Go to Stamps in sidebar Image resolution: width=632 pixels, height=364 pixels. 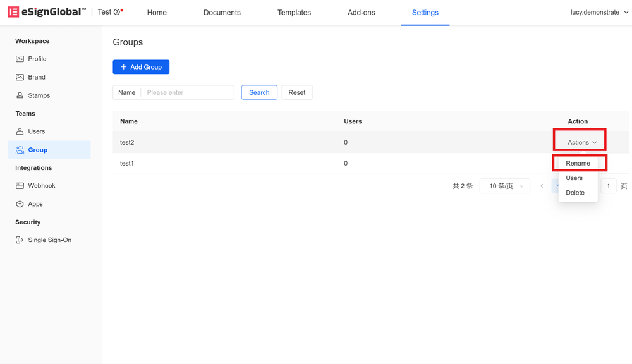tap(39, 95)
